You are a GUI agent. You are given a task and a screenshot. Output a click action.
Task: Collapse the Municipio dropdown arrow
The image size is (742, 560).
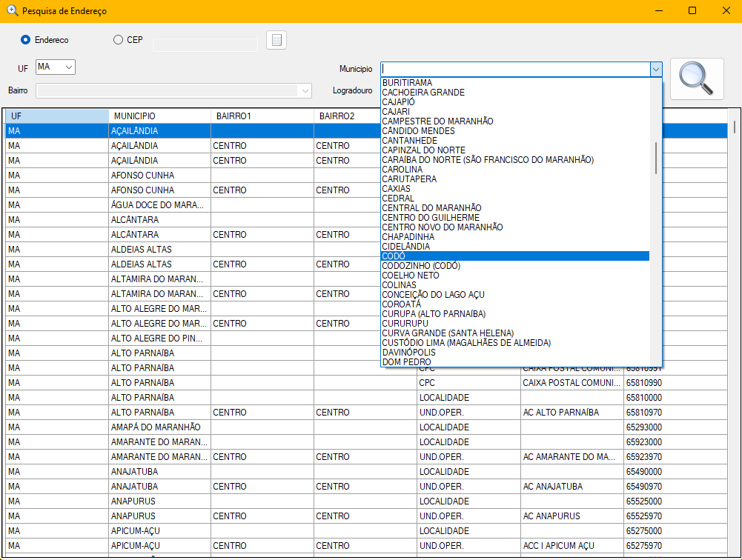655,69
